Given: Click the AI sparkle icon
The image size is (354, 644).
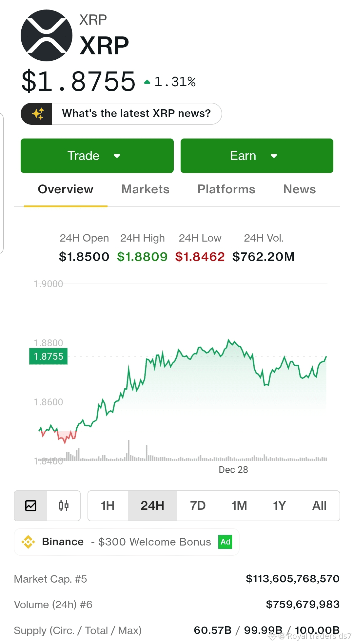Looking at the screenshot, I should pos(37,114).
